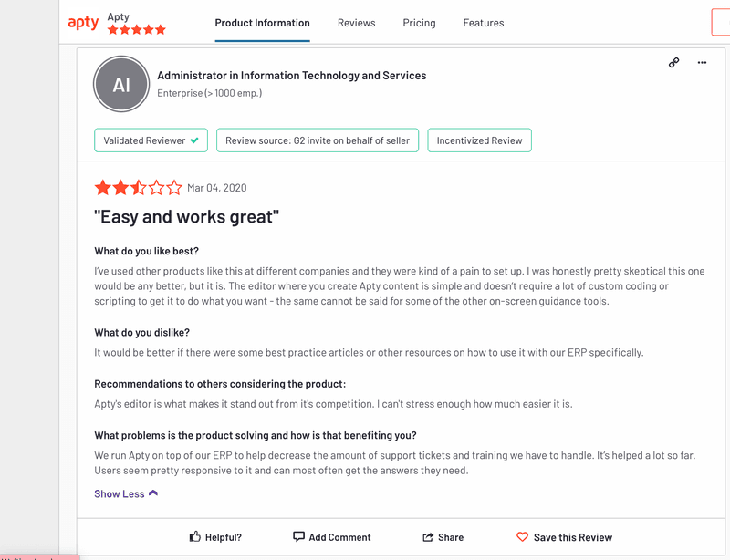Switch to the Reviews tab

[356, 23]
